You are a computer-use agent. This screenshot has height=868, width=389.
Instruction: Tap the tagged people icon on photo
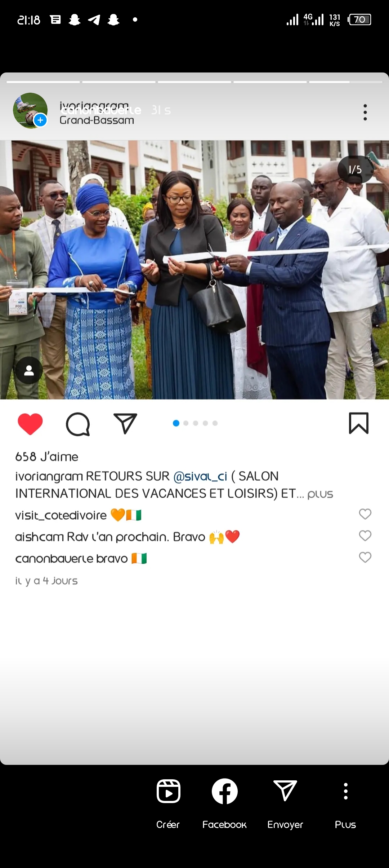click(x=29, y=370)
